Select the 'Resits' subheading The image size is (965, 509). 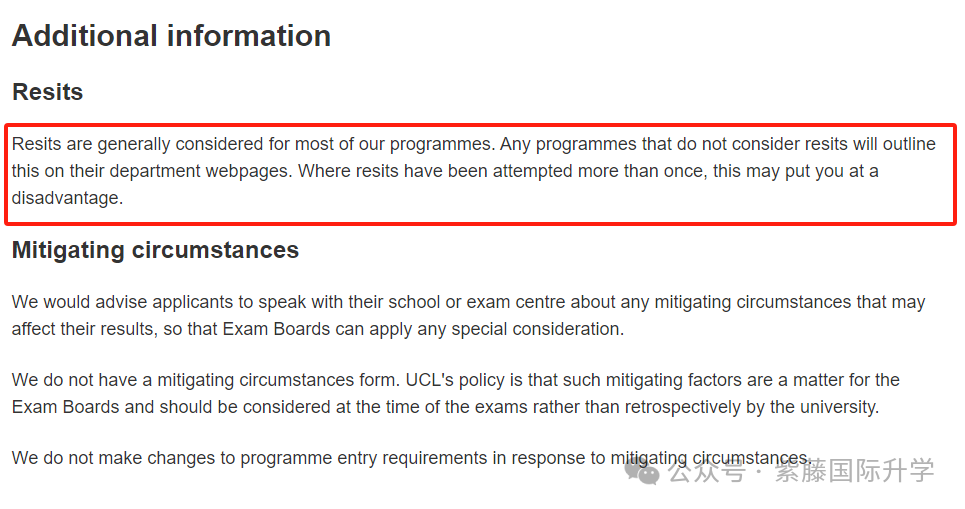47,92
